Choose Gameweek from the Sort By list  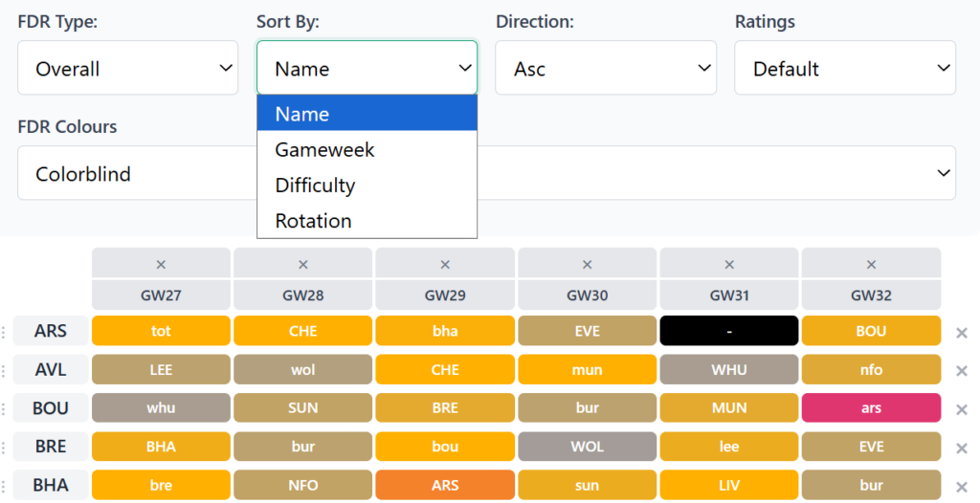click(324, 150)
